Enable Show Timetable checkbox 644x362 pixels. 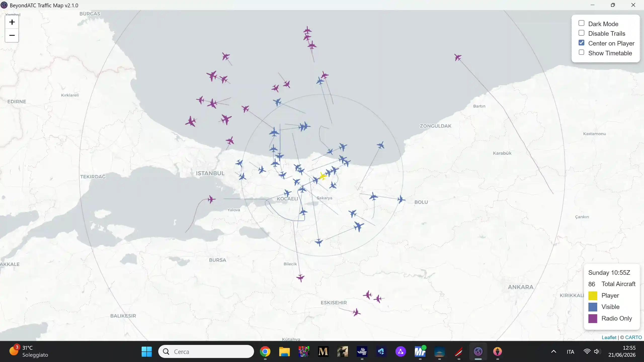581,52
